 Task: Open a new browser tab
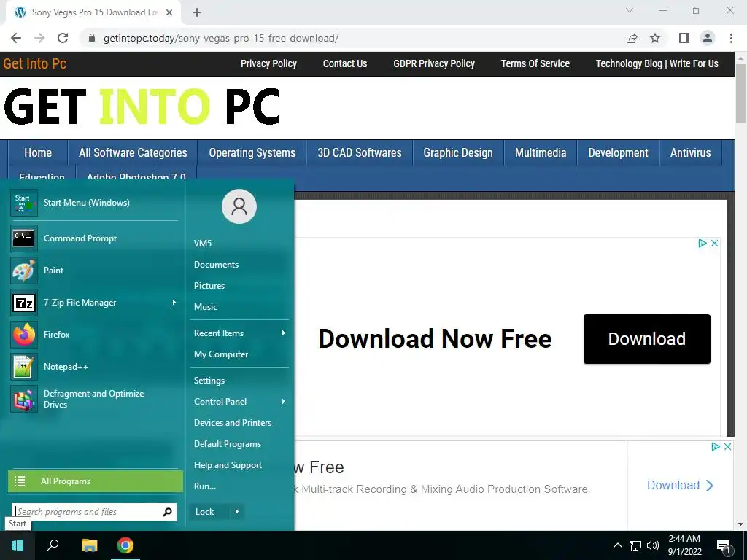[197, 12]
